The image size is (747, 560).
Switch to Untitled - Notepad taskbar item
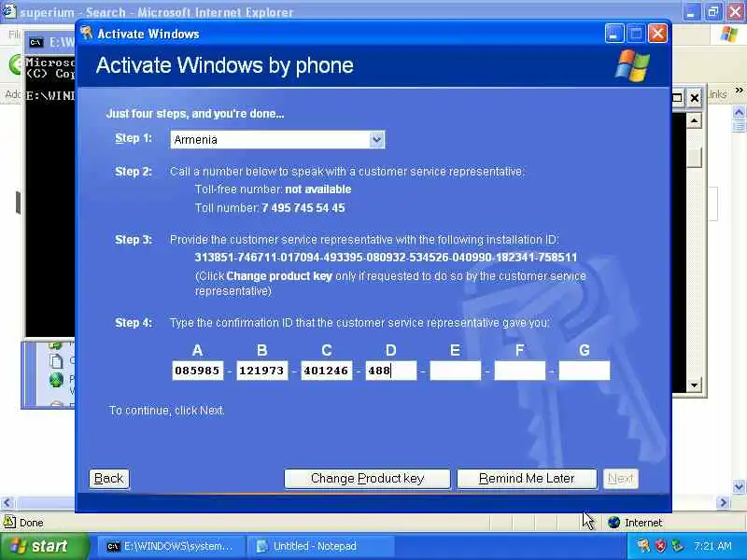tap(320, 546)
